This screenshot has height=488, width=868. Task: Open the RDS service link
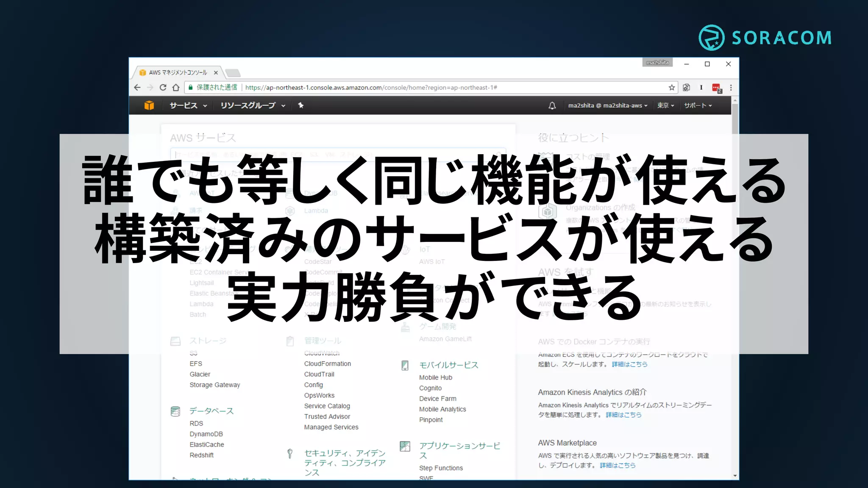click(196, 424)
